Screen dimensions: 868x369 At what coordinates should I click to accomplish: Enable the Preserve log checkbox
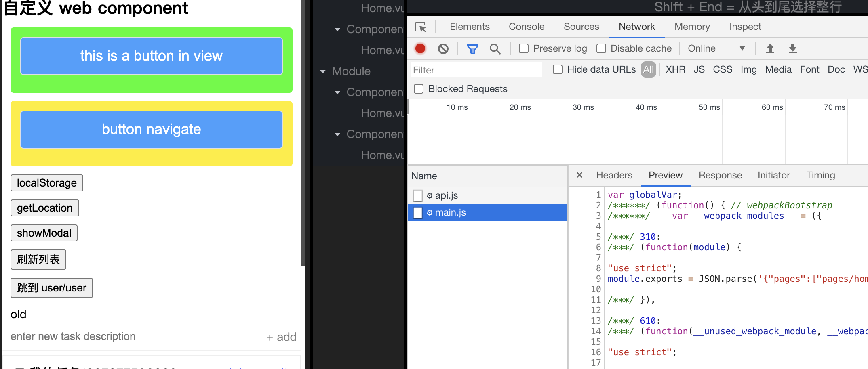pos(524,48)
